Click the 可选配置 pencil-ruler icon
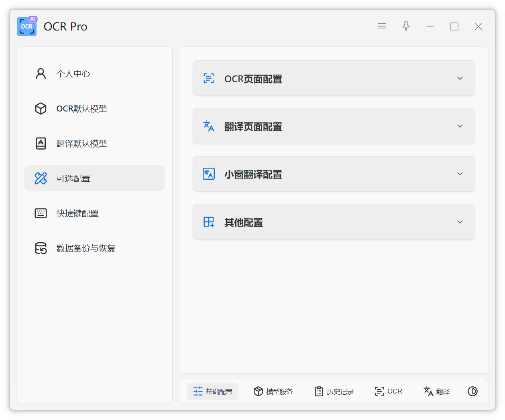This screenshot has height=420, width=505. tap(41, 179)
